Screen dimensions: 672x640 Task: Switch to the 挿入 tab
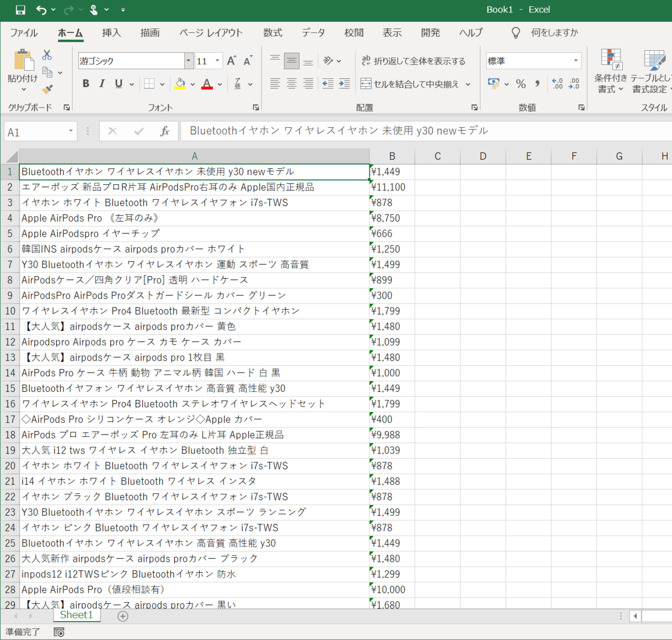111,32
